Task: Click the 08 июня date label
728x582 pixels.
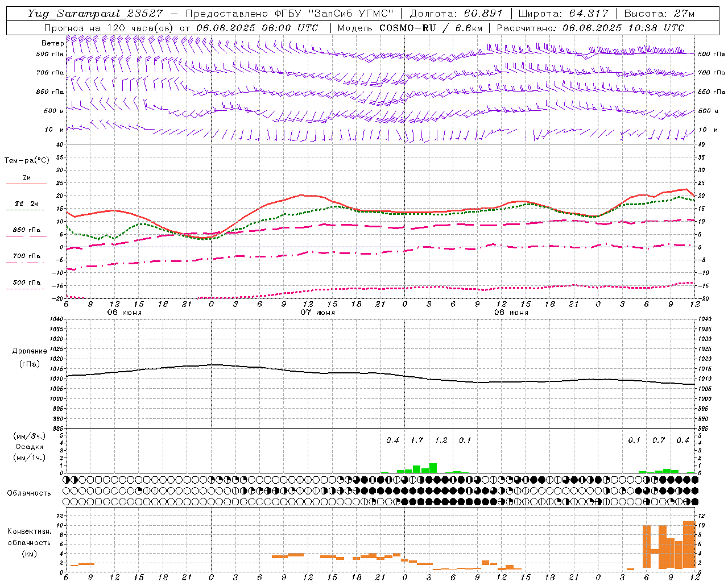Action: [511, 313]
